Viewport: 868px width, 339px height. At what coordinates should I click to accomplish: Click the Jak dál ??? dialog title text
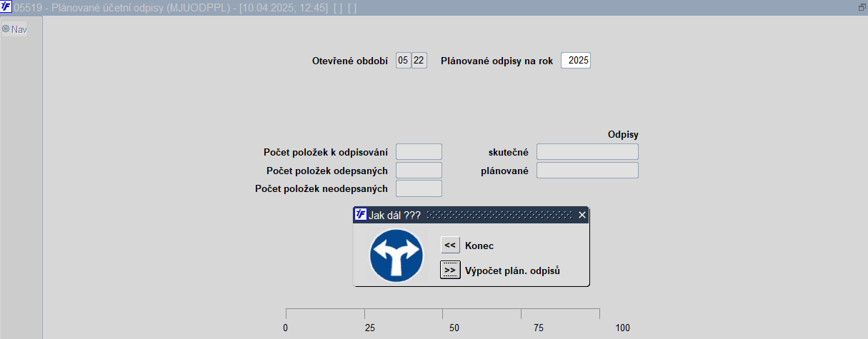click(394, 215)
